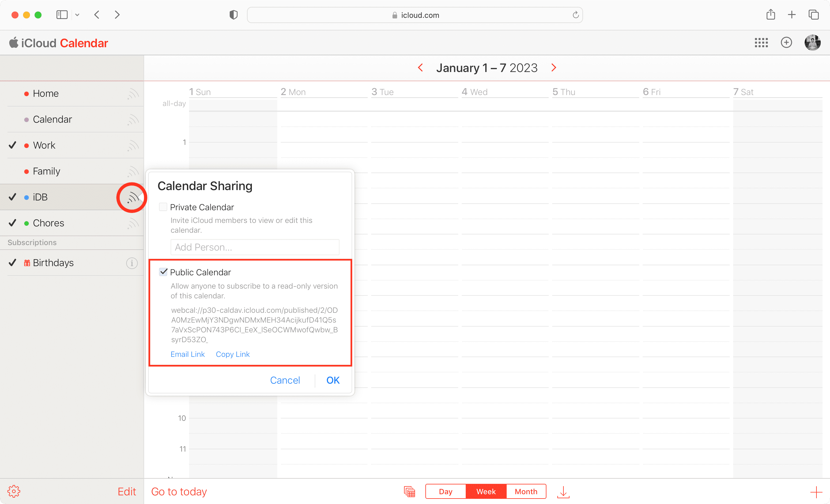
Task: Go forward in Safari history
Action: pos(117,15)
